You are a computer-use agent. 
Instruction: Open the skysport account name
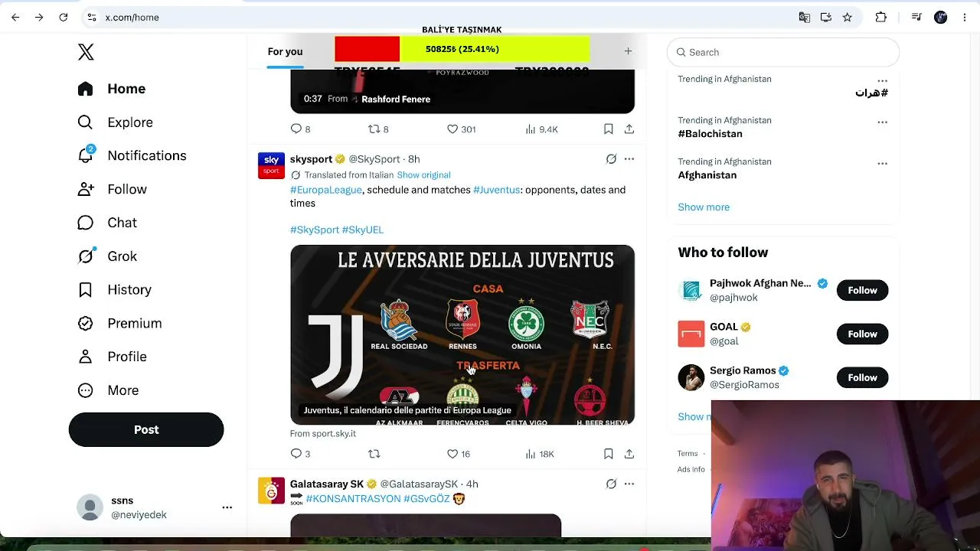tap(311, 159)
